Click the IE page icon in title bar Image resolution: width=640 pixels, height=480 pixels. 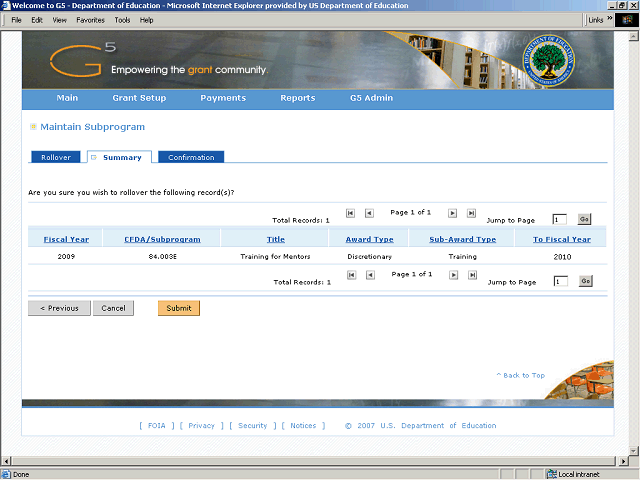tap(6, 5)
